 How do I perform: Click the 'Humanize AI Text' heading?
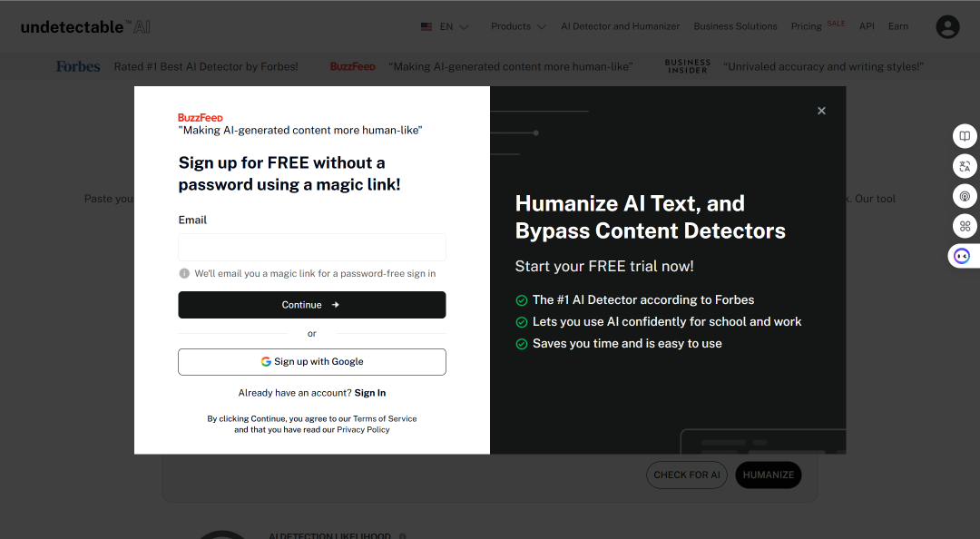pos(650,217)
